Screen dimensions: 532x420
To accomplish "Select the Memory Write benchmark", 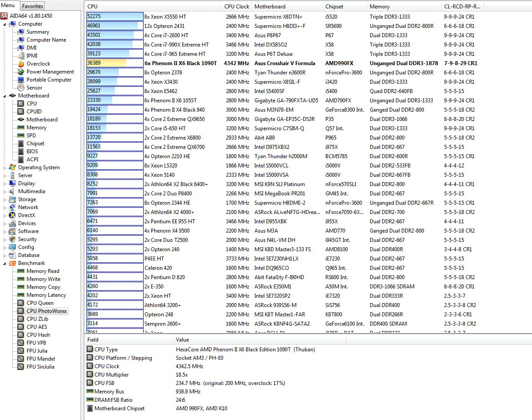I will pyautogui.click(x=43, y=279).
